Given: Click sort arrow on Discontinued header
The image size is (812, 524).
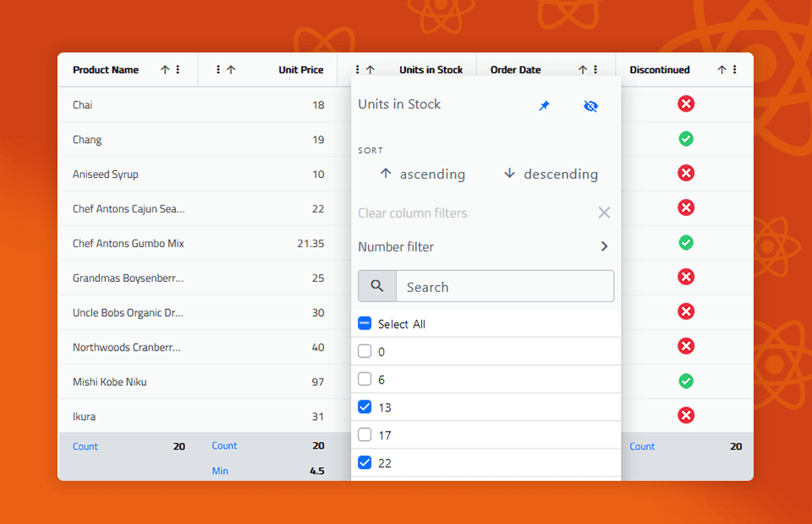Looking at the screenshot, I should (x=721, y=70).
